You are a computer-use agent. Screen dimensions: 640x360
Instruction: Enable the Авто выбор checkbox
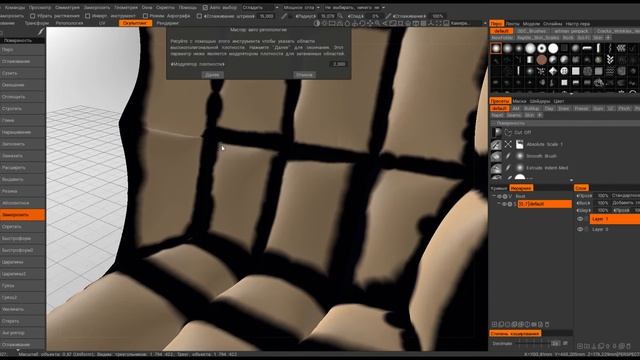coord(205,7)
